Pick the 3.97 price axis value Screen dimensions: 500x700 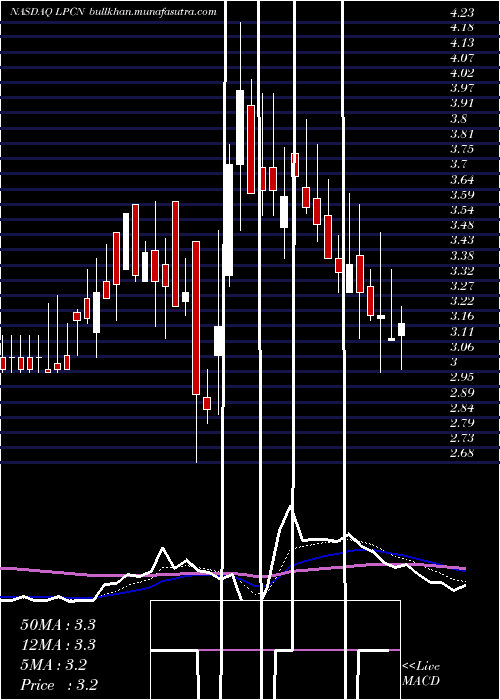(x=462, y=88)
